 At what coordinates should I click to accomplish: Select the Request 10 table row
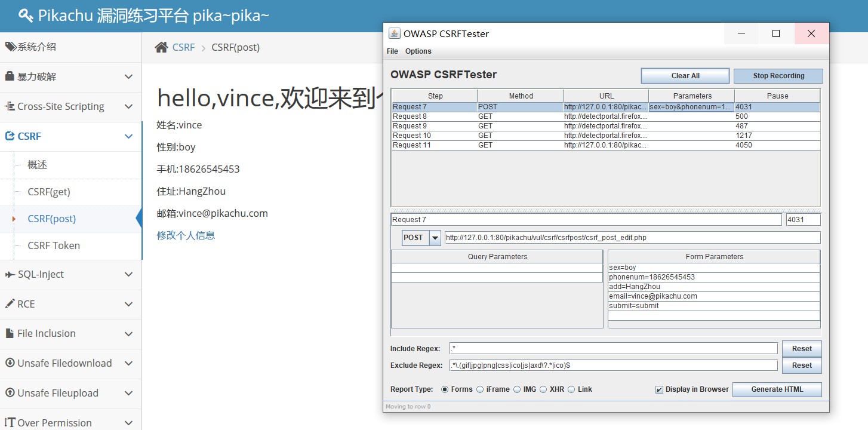point(605,136)
